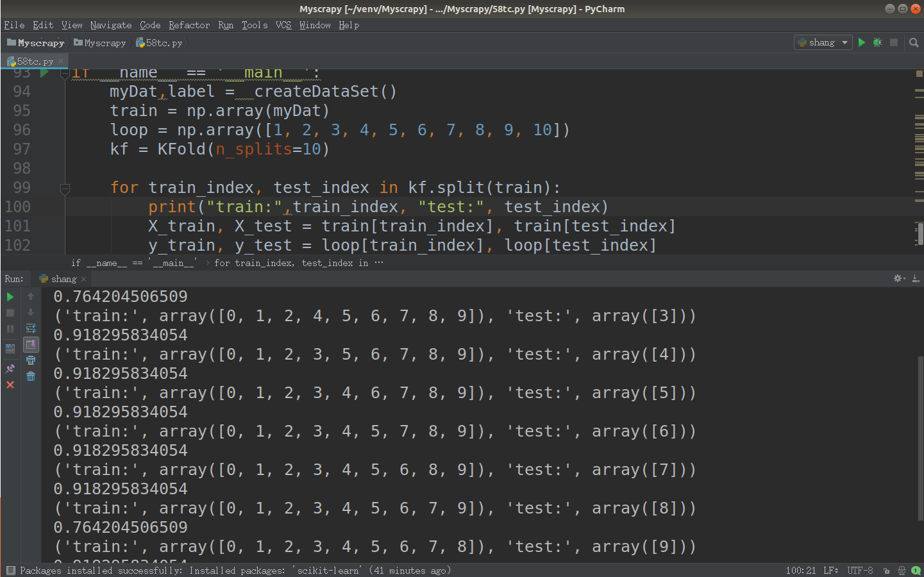The width and height of the screenshot is (924, 577).
Task: Click hide Run tool window icon
Action: click(916, 278)
